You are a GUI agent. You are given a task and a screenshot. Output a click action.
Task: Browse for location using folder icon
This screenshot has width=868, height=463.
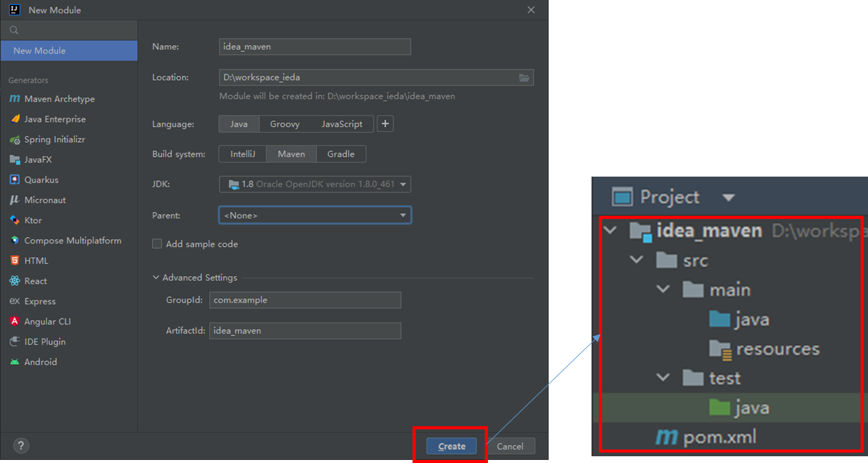point(524,77)
